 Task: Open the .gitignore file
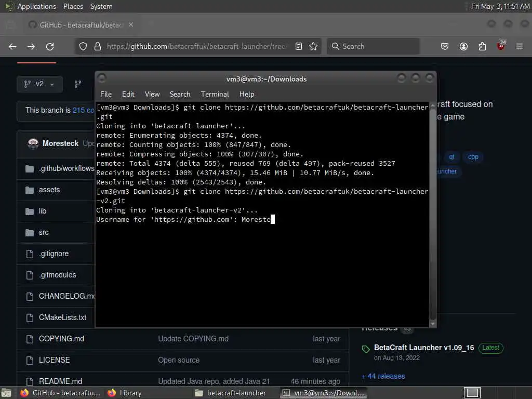point(54,254)
